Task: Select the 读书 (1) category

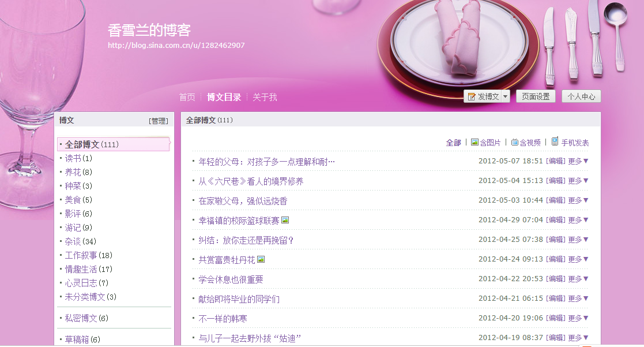Action: click(x=78, y=158)
